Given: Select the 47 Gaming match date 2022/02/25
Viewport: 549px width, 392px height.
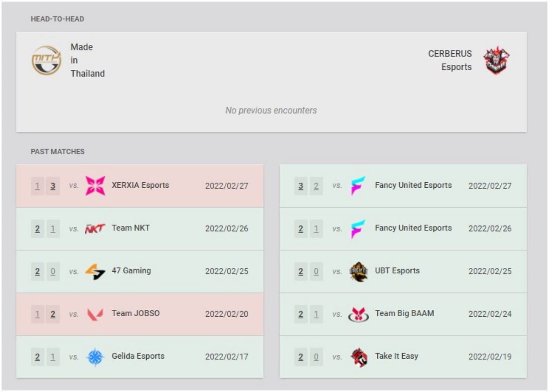Looking at the screenshot, I should click(227, 271).
